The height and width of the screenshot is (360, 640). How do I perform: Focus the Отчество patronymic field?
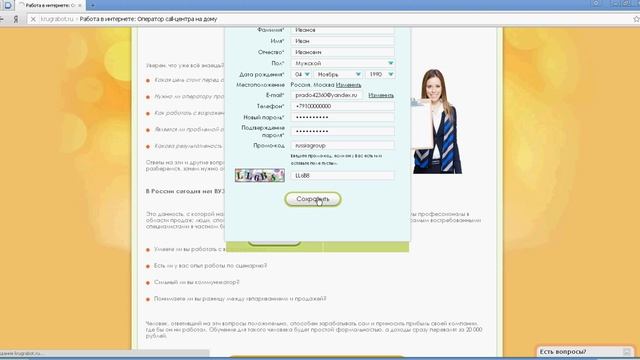342,52
